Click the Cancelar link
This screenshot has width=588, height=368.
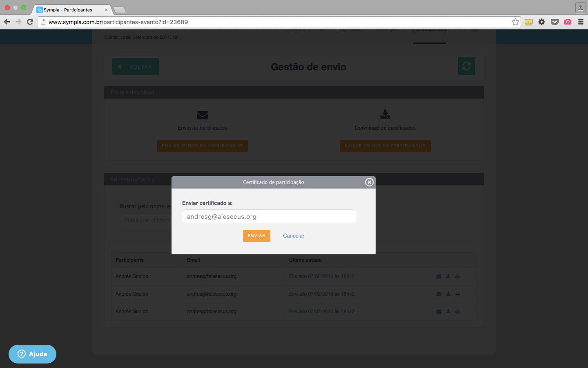[x=294, y=236]
